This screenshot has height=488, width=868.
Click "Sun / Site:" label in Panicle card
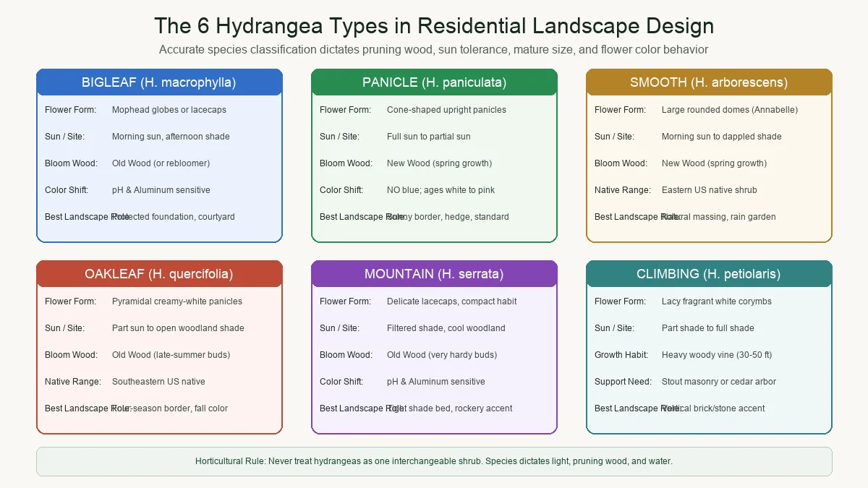tap(339, 137)
